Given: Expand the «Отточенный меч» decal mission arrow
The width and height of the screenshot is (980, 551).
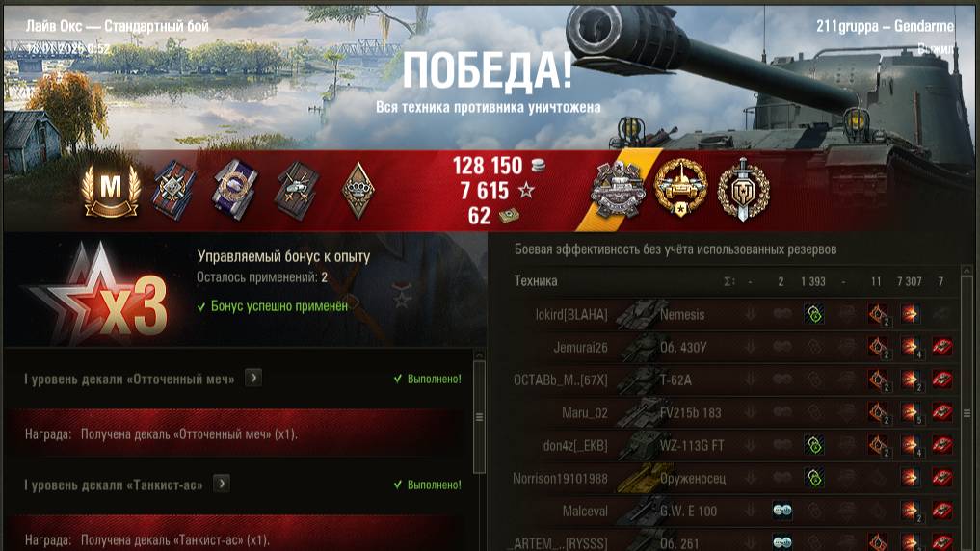Looking at the screenshot, I should click(x=253, y=378).
